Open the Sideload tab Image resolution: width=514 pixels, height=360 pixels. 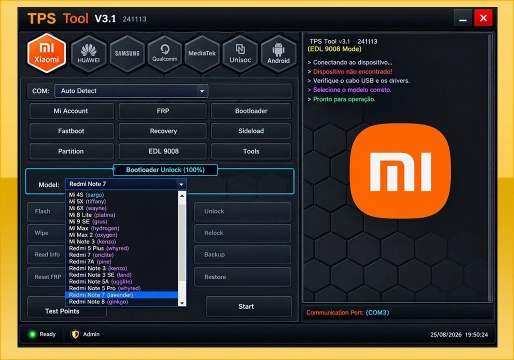[251, 131]
